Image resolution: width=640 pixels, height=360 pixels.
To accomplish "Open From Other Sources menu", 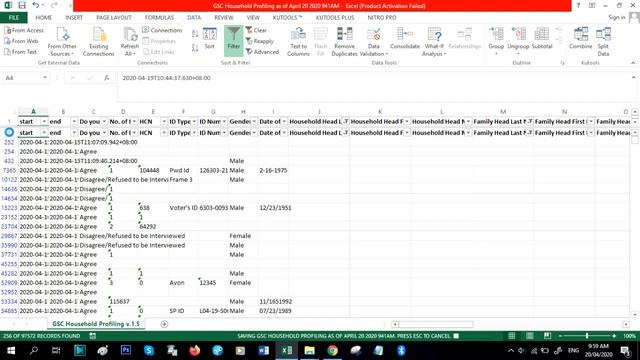I will [62, 42].
